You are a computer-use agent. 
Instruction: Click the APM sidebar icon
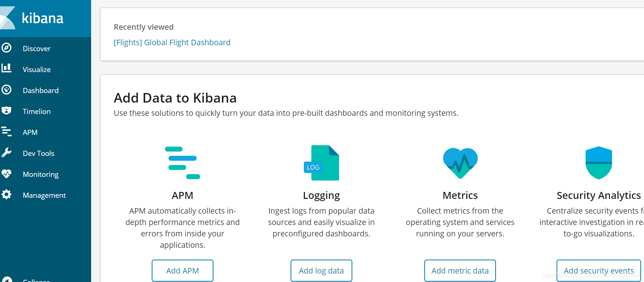pos(6,132)
